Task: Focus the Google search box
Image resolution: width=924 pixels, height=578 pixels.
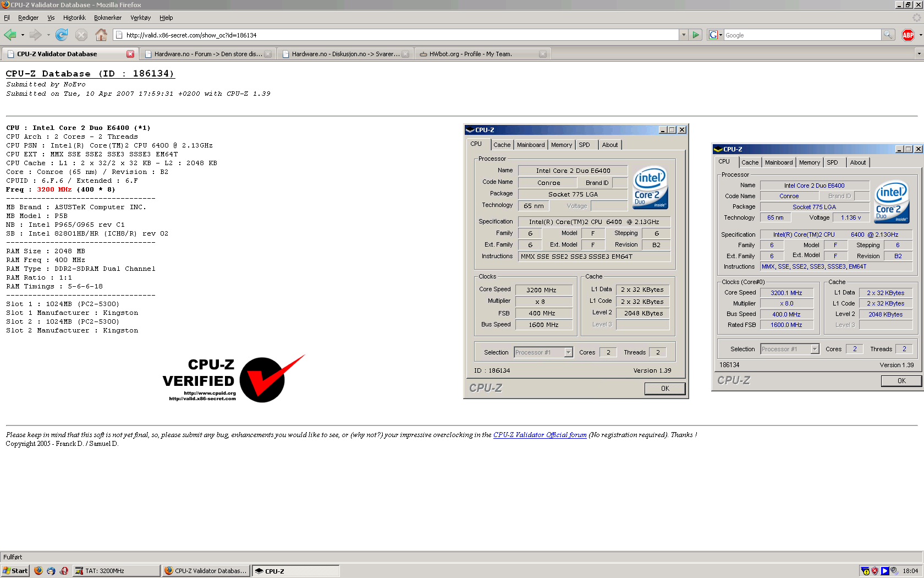Action: pos(802,35)
